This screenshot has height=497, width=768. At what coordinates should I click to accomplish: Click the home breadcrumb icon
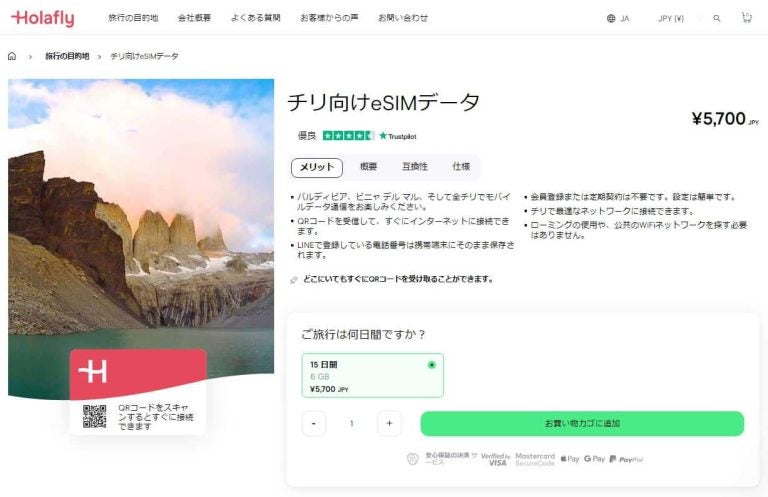point(12,56)
